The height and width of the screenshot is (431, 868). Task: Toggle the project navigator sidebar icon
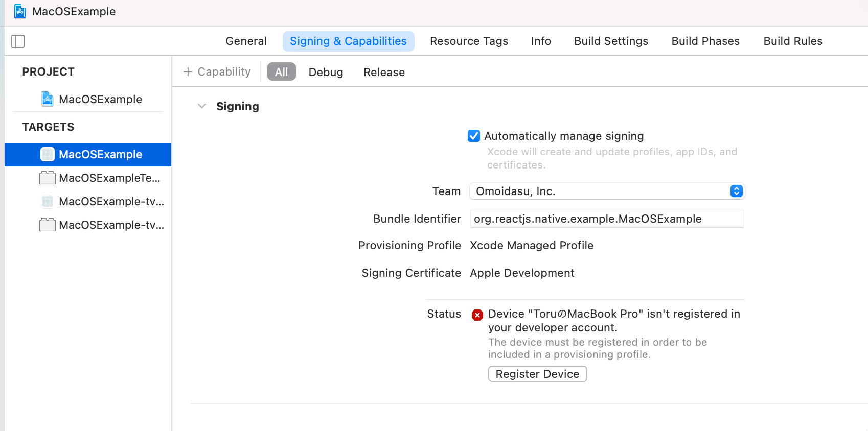coord(18,41)
